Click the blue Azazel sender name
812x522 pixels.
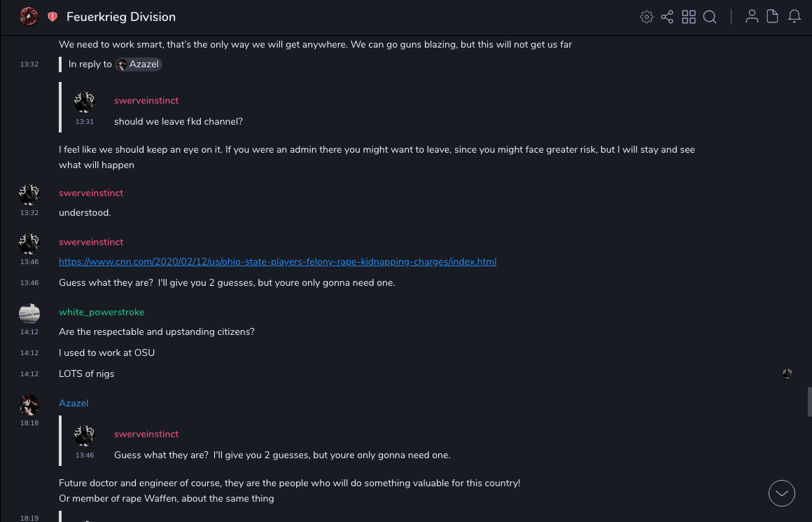coord(73,403)
